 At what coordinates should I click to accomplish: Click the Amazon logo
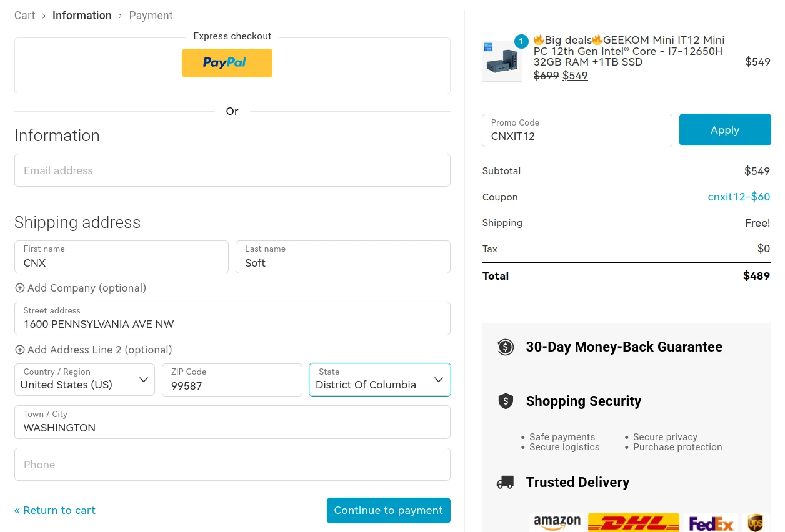(x=557, y=523)
